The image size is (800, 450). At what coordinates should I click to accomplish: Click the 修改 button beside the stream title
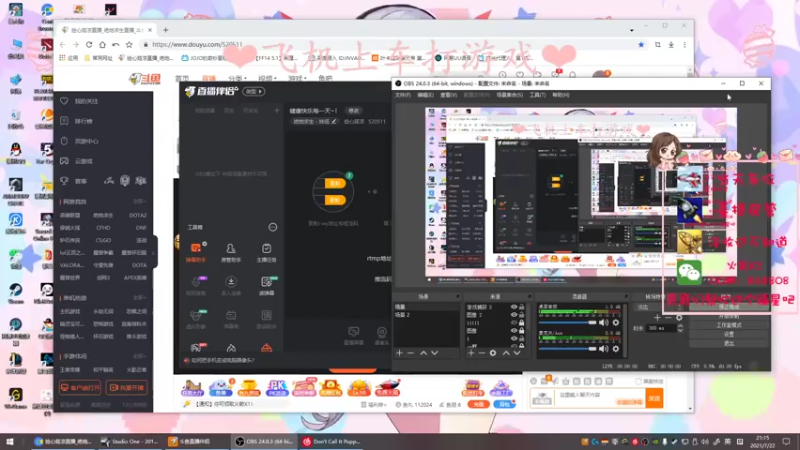pos(354,111)
